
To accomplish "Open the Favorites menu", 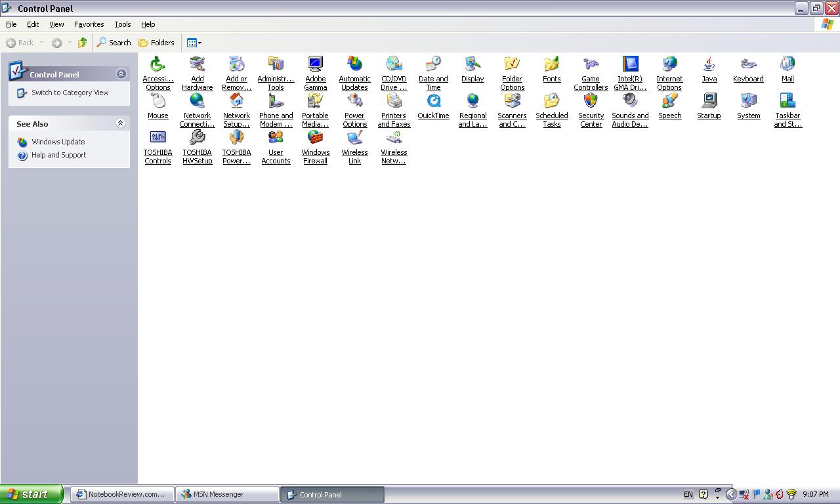I will [89, 24].
